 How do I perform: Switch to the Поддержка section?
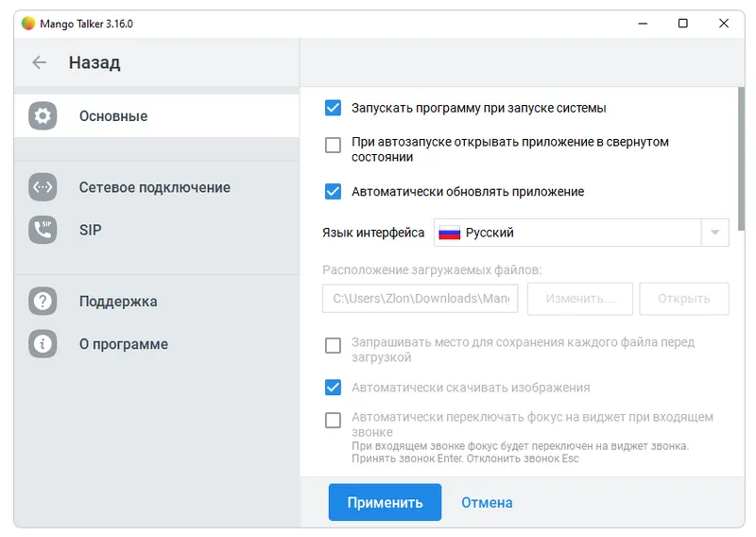[118, 302]
